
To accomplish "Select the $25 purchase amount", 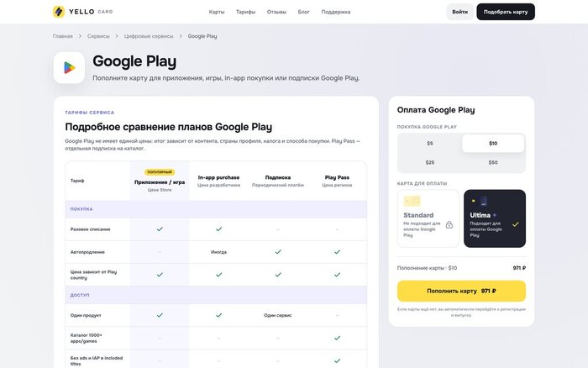I will [430, 162].
